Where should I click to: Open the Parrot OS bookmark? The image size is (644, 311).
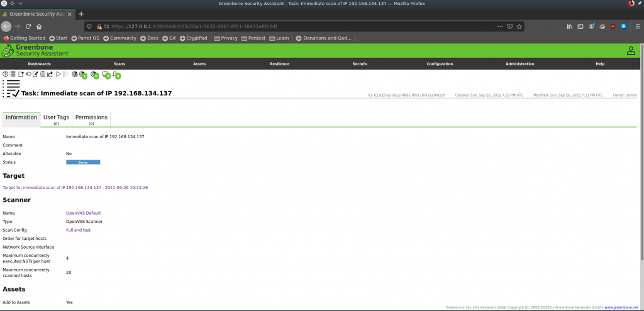(x=86, y=38)
